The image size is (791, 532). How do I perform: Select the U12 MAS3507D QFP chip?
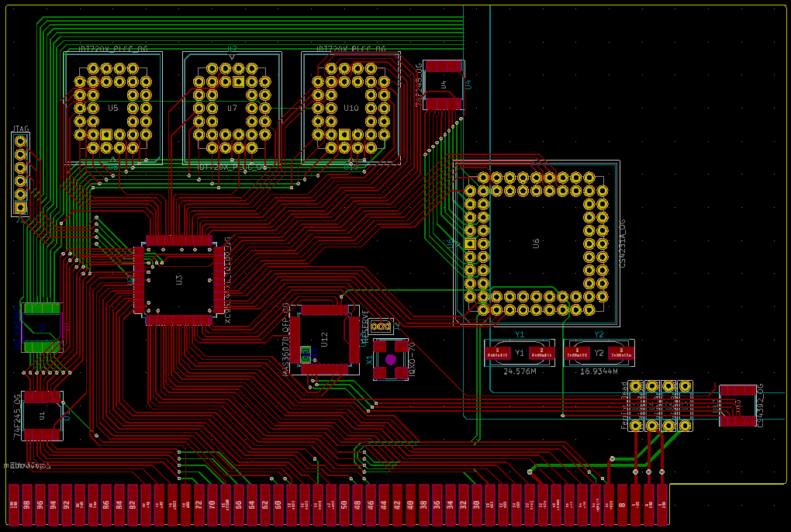pyautogui.click(x=325, y=339)
